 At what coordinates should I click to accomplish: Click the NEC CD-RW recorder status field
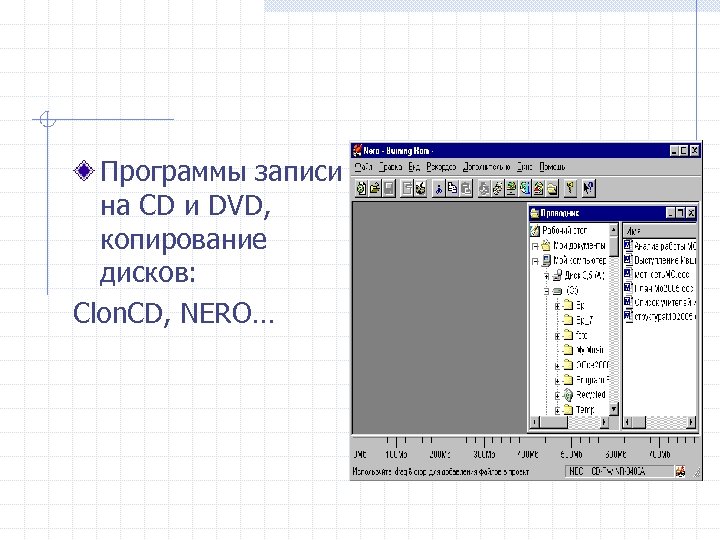click(x=619, y=471)
